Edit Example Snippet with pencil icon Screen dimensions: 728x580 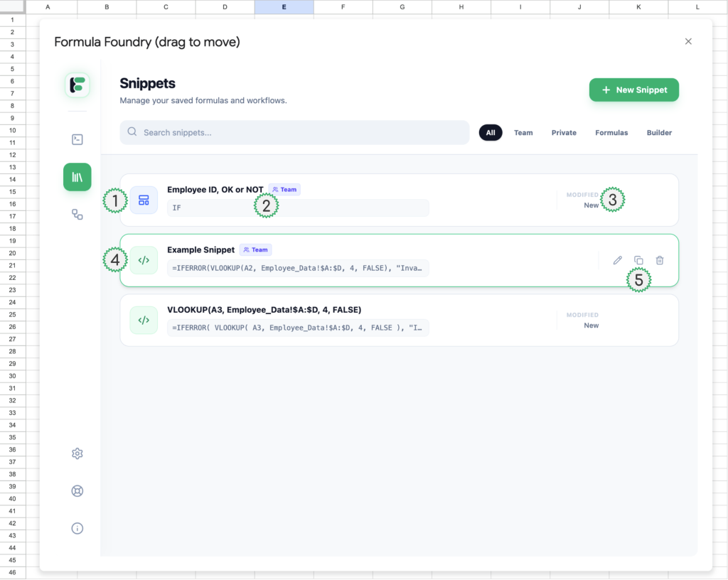[x=617, y=260]
